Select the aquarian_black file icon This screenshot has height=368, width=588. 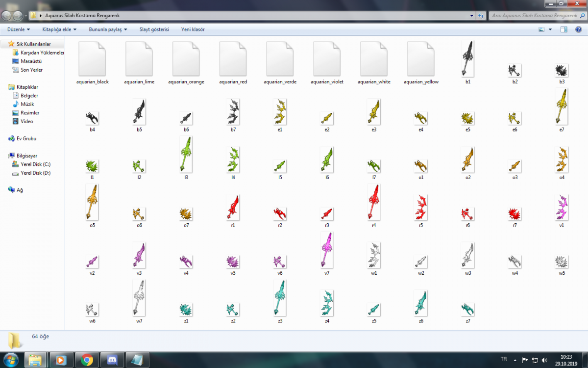coord(92,59)
